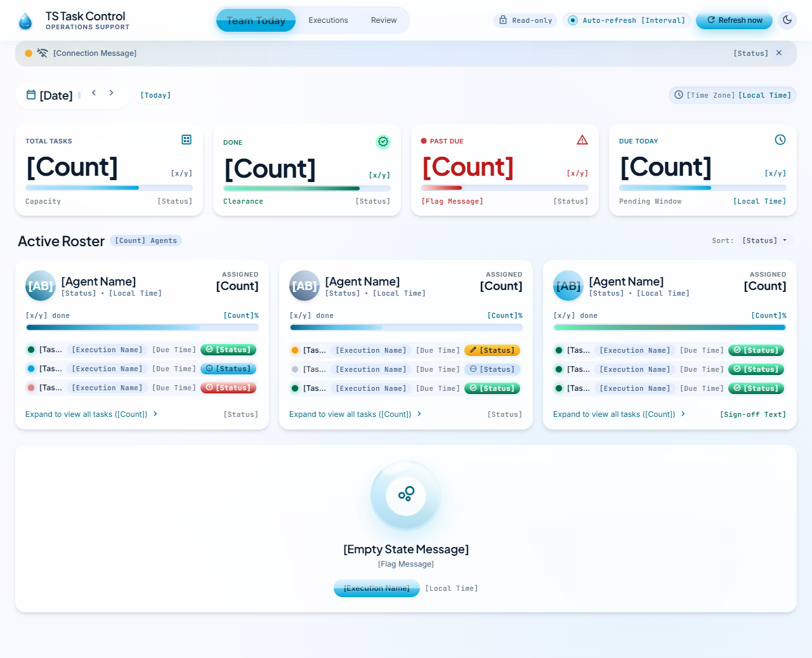Click the Due Today clock icon
This screenshot has width=812, height=658.
pyautogui.click(x=780, y=140)
